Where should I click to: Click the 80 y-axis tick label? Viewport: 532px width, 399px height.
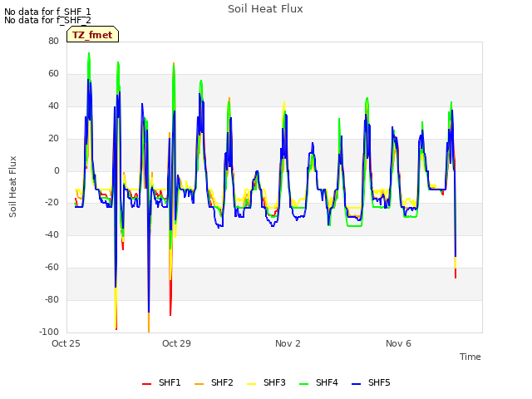53,41
